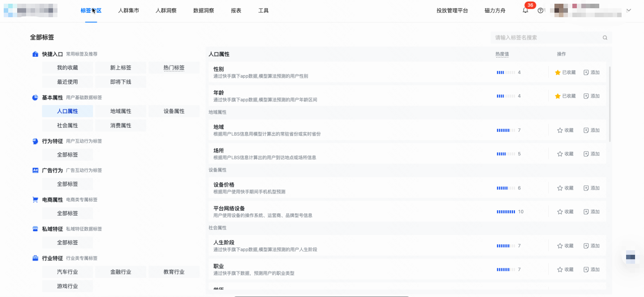Click the 电商属性 shopping cart icon
Viewport: 644px width, 297px height.
coord(35,200)
